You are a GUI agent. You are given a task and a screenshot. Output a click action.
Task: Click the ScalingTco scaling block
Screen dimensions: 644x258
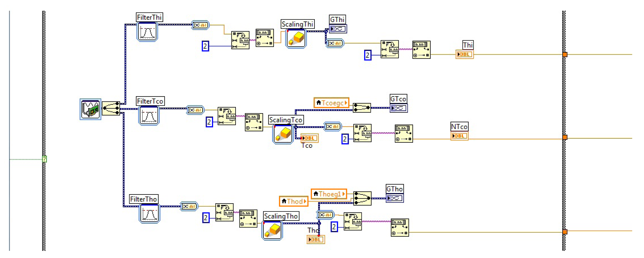(283, 134)
